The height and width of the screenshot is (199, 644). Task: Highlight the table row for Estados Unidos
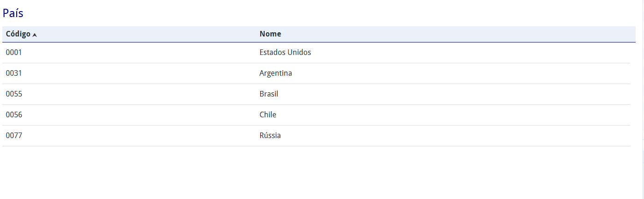pos(138,53)
